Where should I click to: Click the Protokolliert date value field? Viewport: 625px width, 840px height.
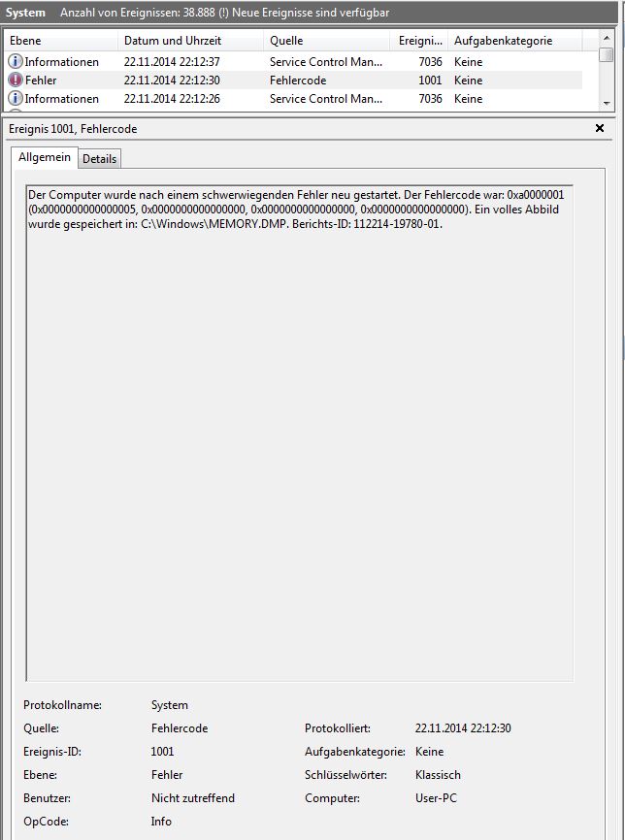pyautogui.click(x=463, y=728)
